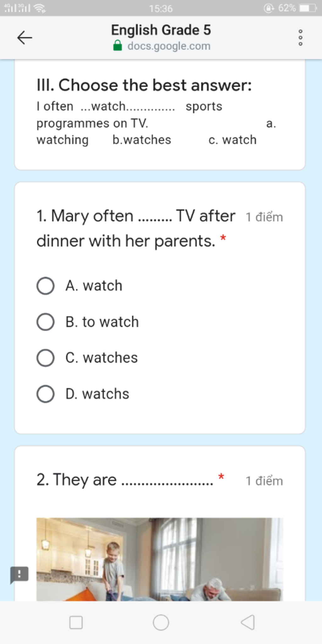Image resolution: width=322 pixels, height=644 pixels.
Task: Select radio option D. watchs
Action: pos(46,394)
